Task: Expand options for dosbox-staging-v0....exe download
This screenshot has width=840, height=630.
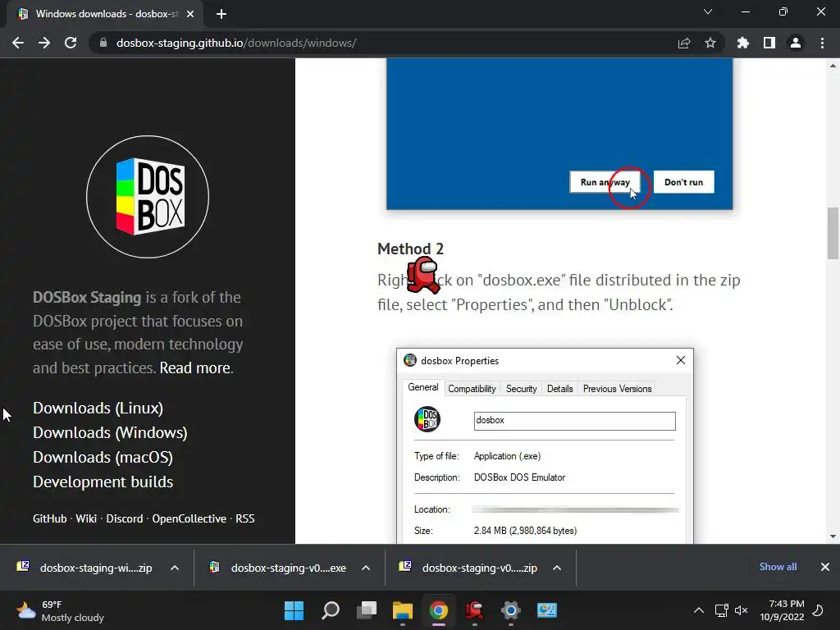Action: point(366,568)
